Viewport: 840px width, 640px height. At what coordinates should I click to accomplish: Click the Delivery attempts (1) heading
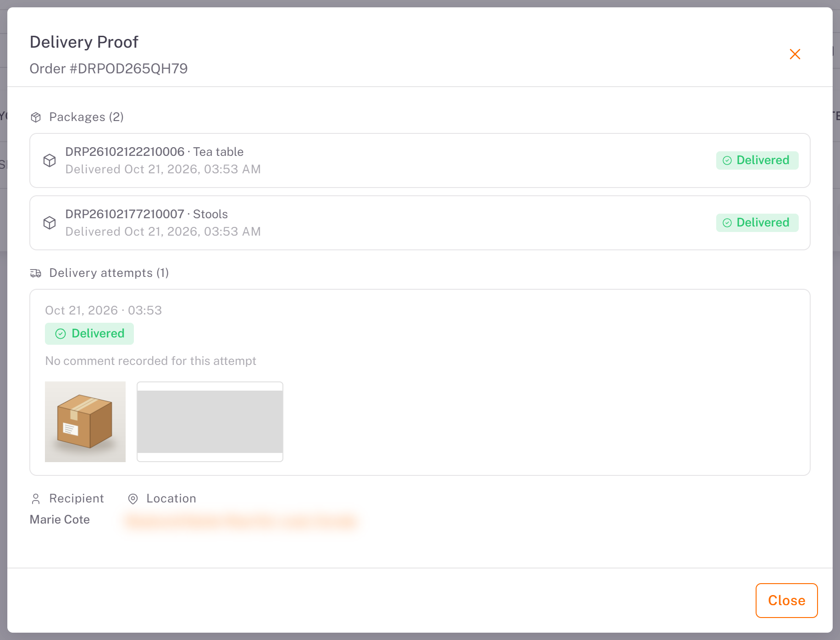109,273
